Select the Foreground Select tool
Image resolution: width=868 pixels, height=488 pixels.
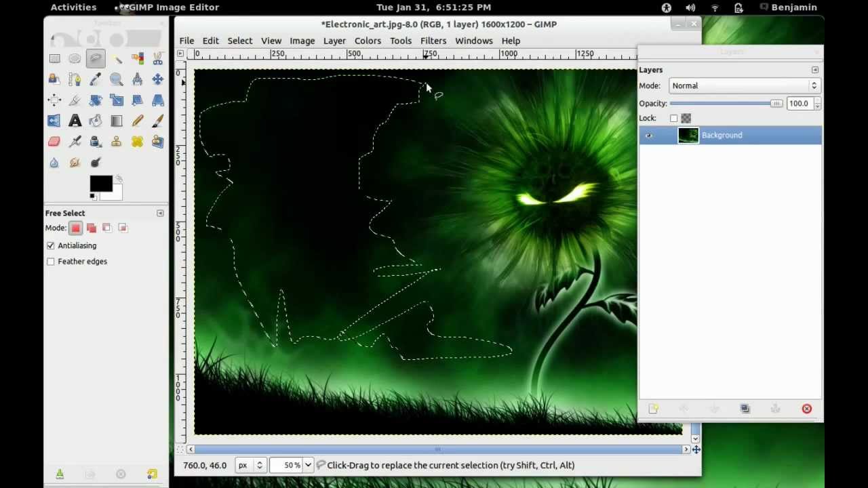54,80
